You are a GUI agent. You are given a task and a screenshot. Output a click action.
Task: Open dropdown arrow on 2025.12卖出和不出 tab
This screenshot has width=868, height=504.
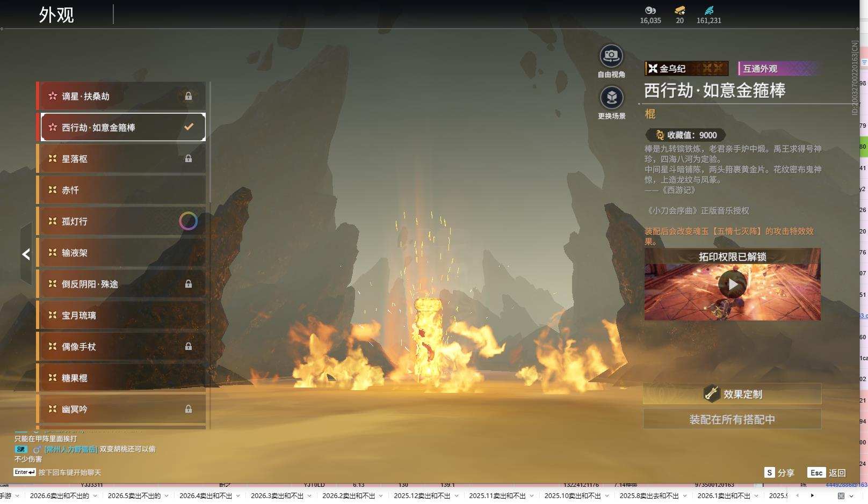[x=456, y=495]
